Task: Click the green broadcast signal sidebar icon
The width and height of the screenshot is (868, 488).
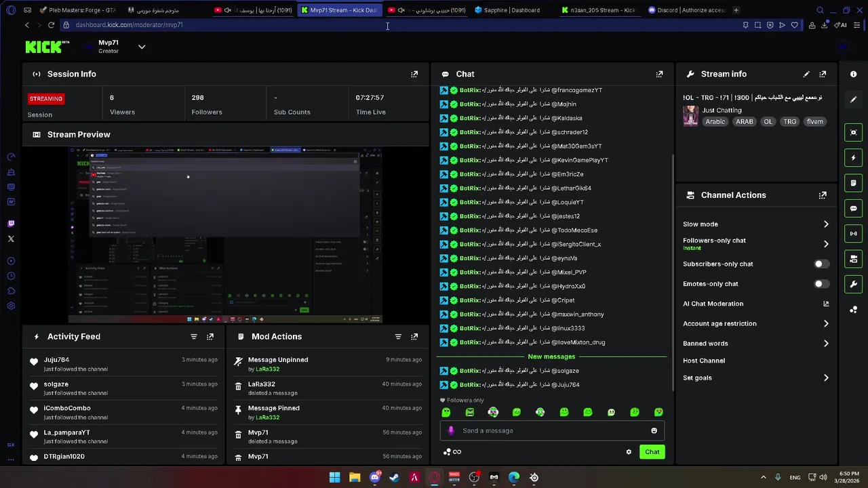Action: 854,234
